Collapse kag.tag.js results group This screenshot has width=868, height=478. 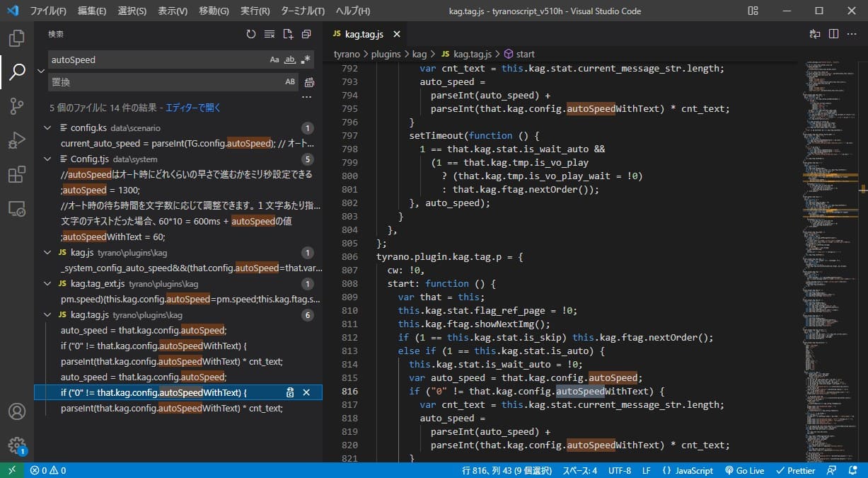(47, 315)
